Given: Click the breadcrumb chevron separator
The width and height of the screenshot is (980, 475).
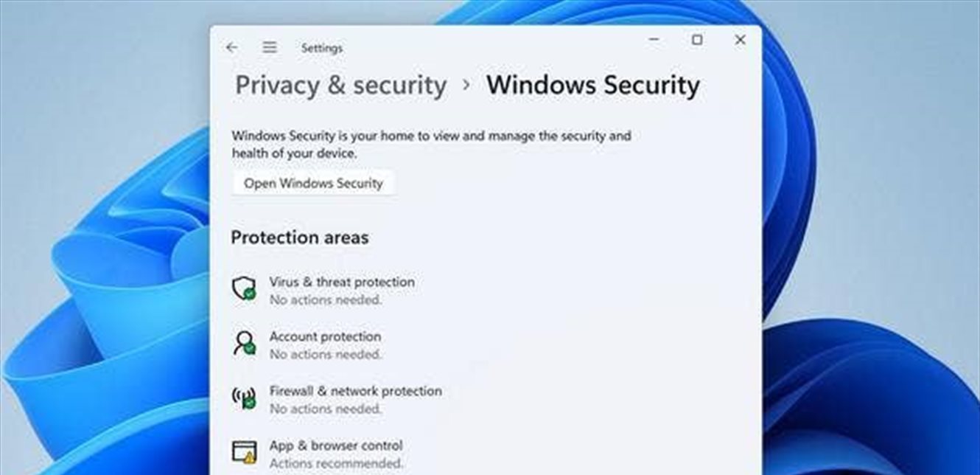Looking at the screenshot, I should coord(466,86).
